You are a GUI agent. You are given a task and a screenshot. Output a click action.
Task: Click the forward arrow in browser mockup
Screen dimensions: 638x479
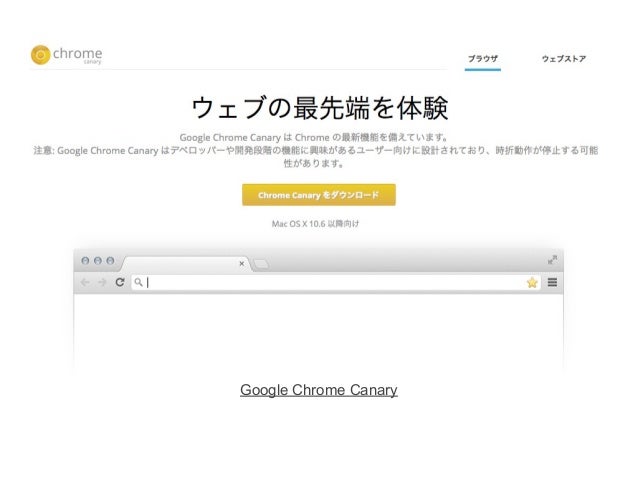click(x=102, y=282)
